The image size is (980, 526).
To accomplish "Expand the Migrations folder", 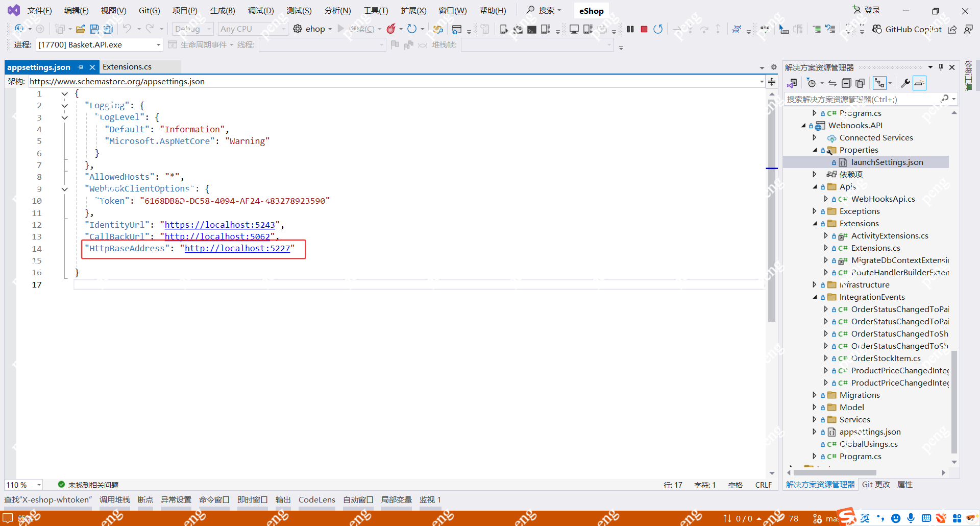I will click(x=815, y=395).
